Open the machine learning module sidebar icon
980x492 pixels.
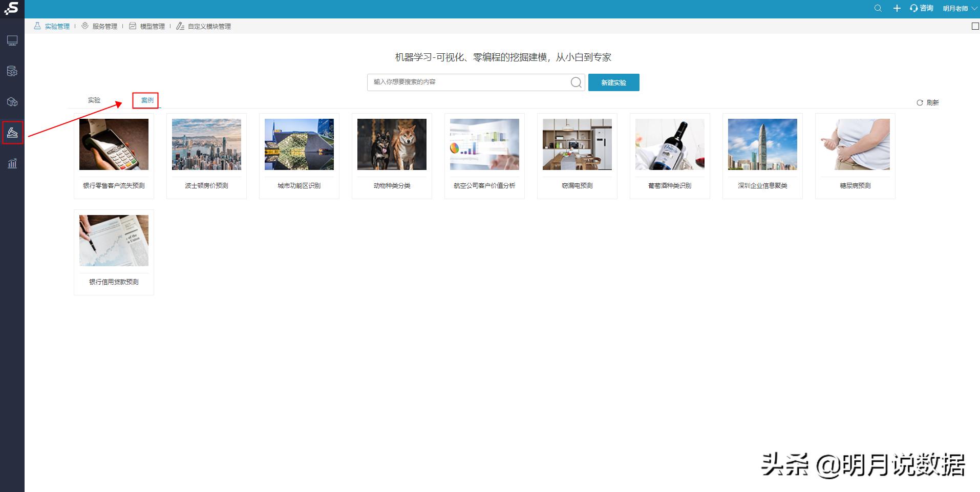pyautogui.click(x=12, y=133)
